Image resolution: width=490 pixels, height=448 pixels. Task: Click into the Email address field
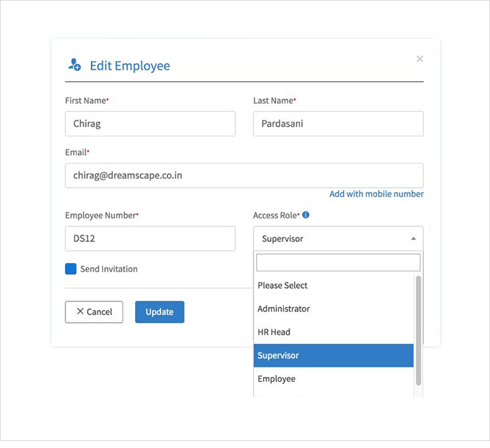[x=244, y=175]
